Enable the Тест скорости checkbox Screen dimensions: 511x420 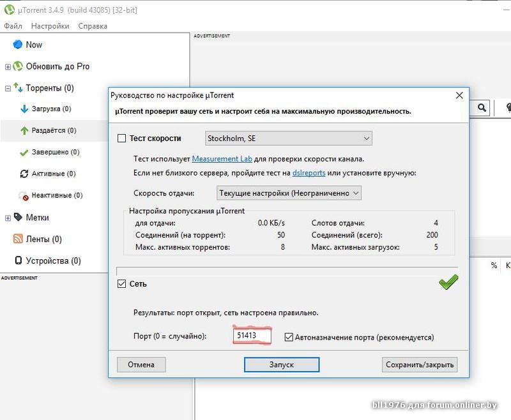click(x=121, y=139)
